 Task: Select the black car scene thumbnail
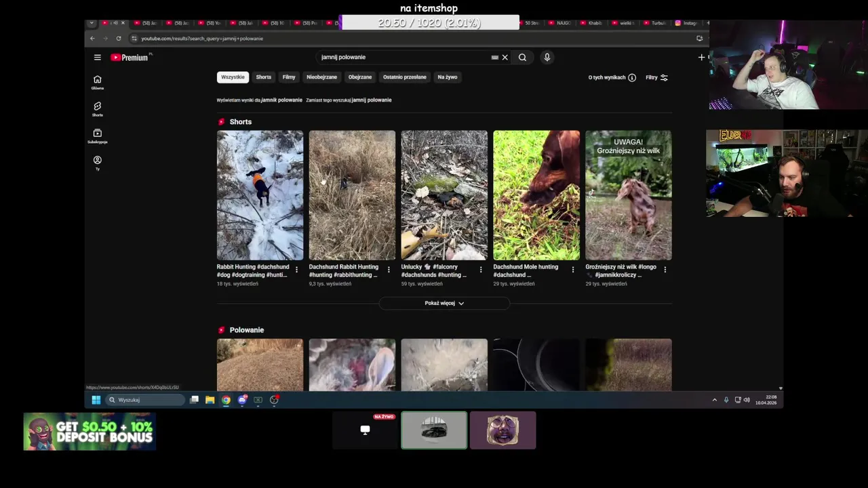pos(434,430)
